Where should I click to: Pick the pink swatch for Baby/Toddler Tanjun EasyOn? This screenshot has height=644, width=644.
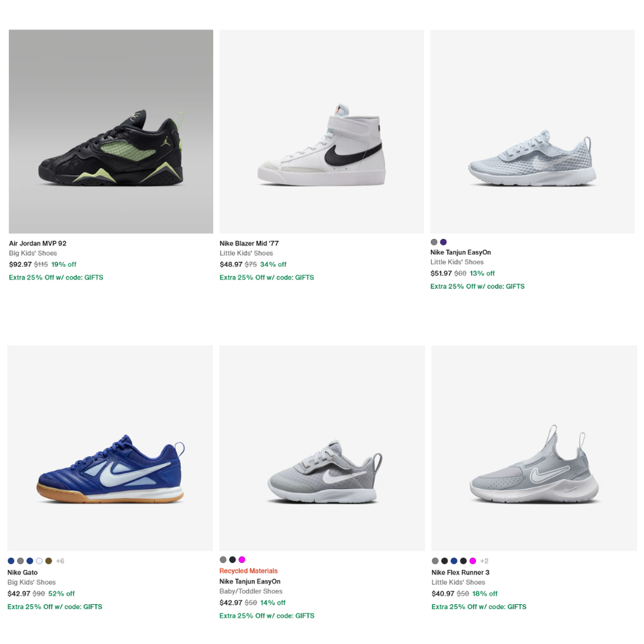[241, 560]
